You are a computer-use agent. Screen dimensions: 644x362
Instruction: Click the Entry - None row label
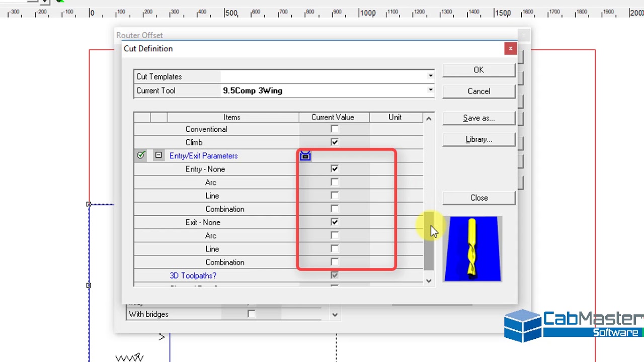click(x=205, y=169)
